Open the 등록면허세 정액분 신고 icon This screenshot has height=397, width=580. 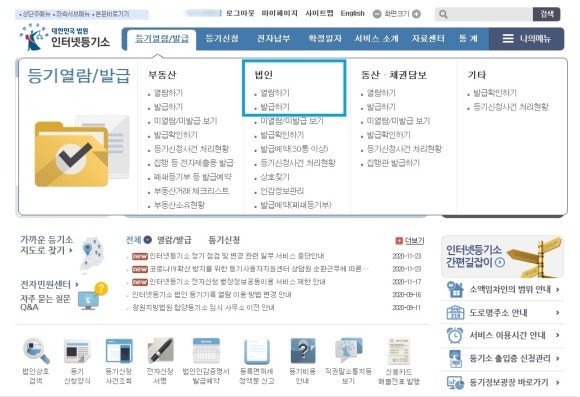[x=256, y=351]
